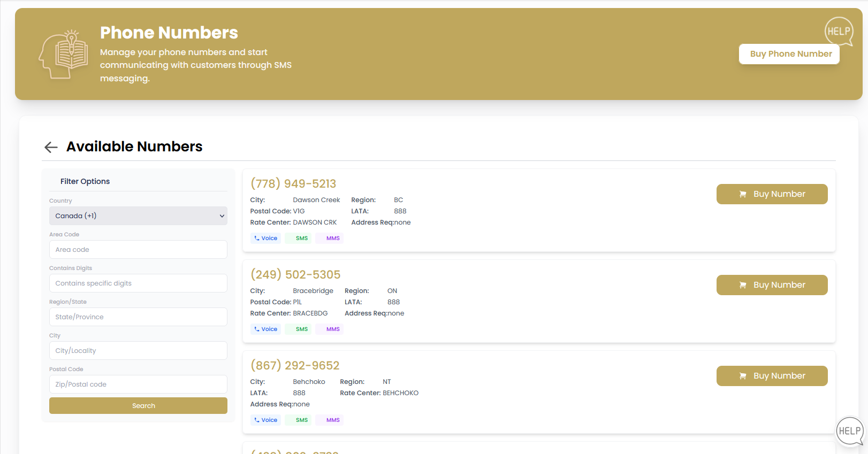
Task: Click the State/Province filter field
Action: 138,317
